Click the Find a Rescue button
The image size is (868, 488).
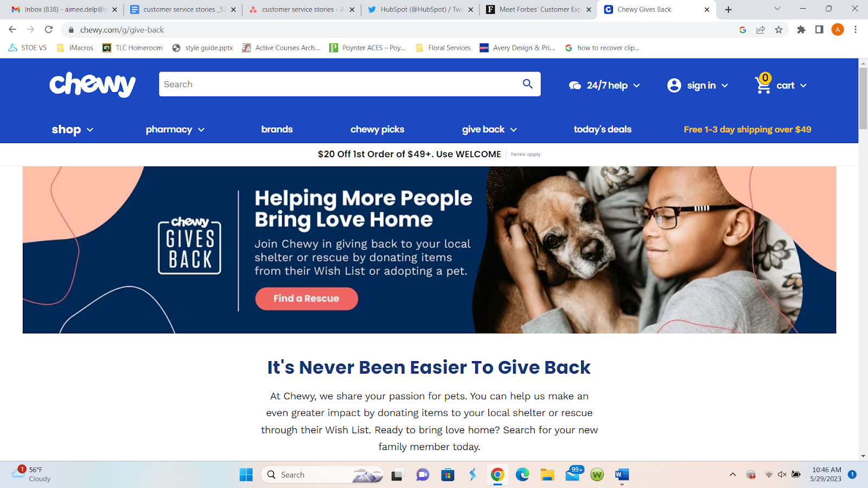tap(307, 299)
